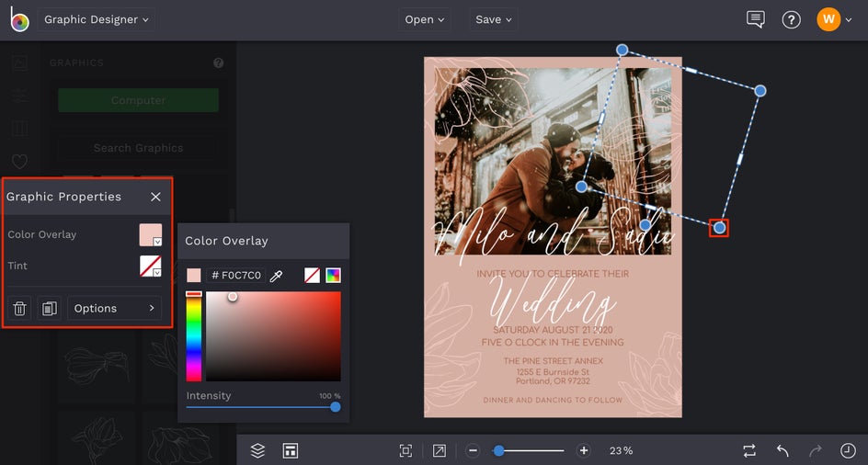Select the Milo and Sadie script text
This screenshot has height=465, width=868.
pos(554,236)
